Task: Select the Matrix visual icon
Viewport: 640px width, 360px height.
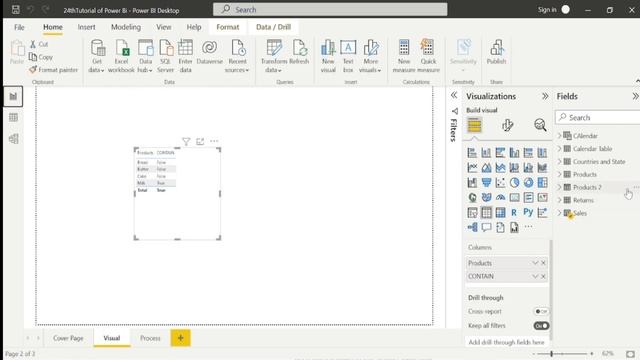Action: 500,212
